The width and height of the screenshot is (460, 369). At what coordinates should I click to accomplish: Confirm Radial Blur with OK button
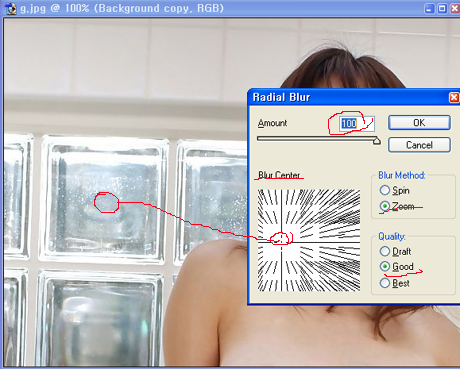(x=419, y=123)
